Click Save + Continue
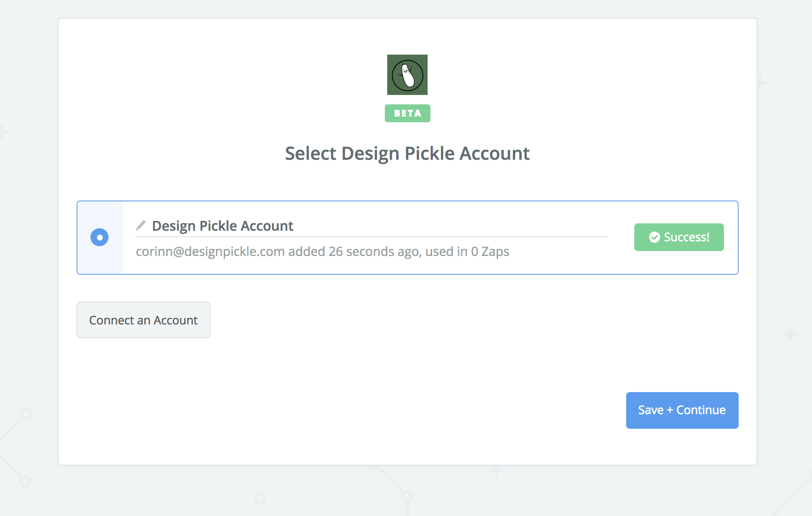The width and height of the screenshot is (812, 516). click(x=682, y=410)
